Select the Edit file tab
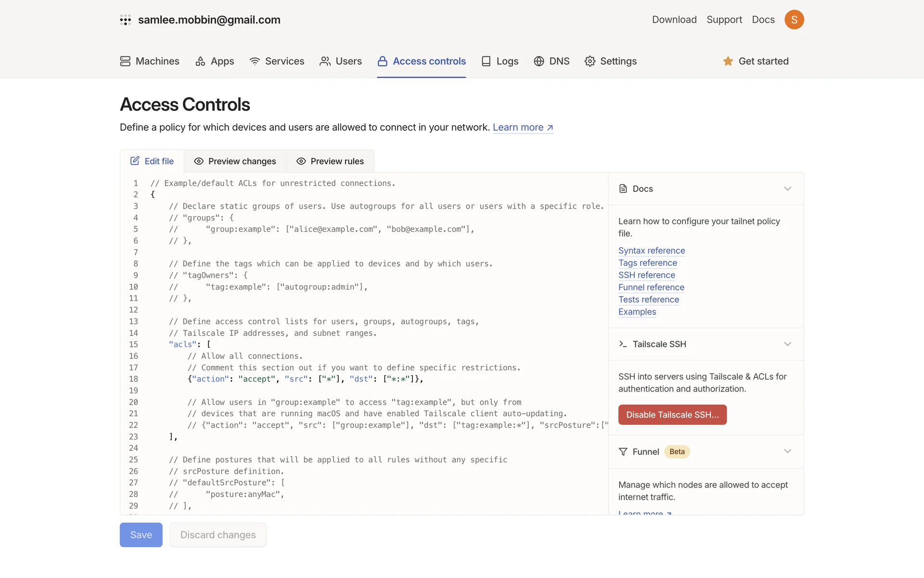This screenshot has height=578, width=924. click(152, 161)
